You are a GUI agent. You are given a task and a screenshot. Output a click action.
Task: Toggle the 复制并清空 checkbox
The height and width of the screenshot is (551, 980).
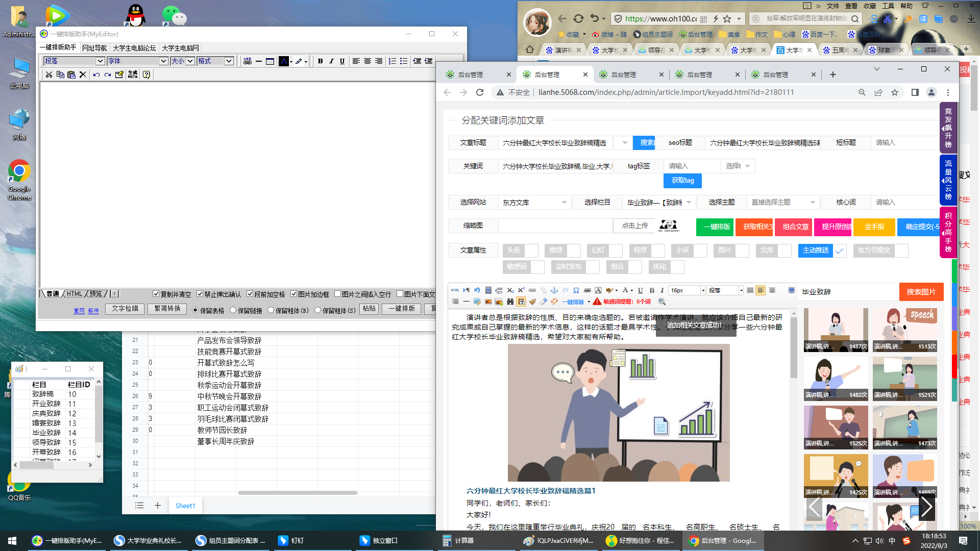click(x=156, y=294)
